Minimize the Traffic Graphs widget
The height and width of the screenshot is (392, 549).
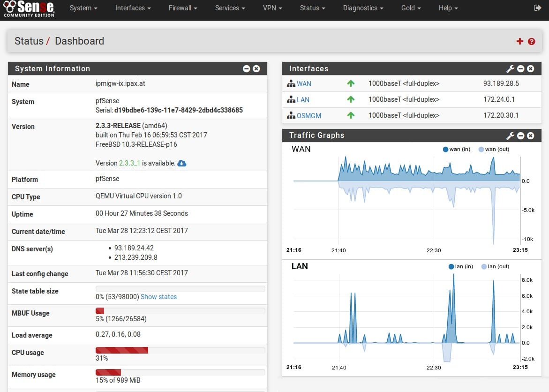pos(521,136)
